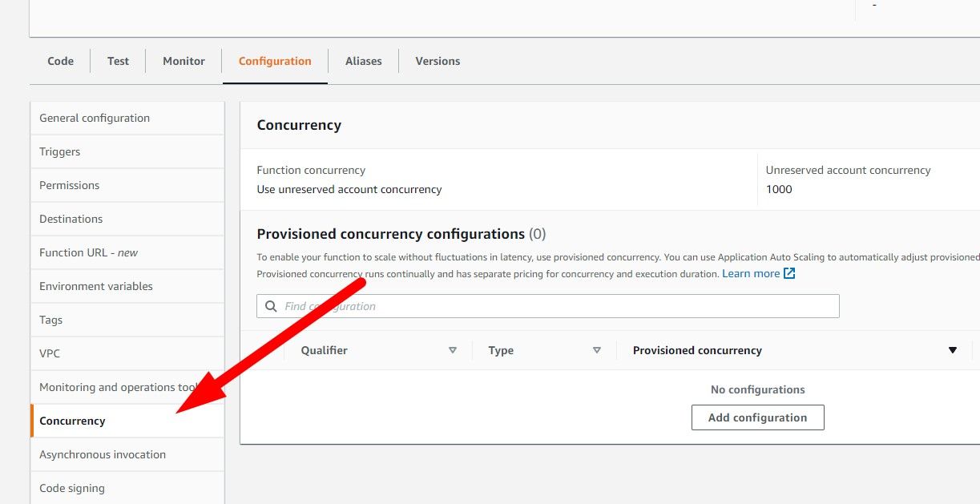This screenshot has width=980, height=504.
Task: Open the Provisioned concurrency filter dropdown
Action: click(952, 350)
